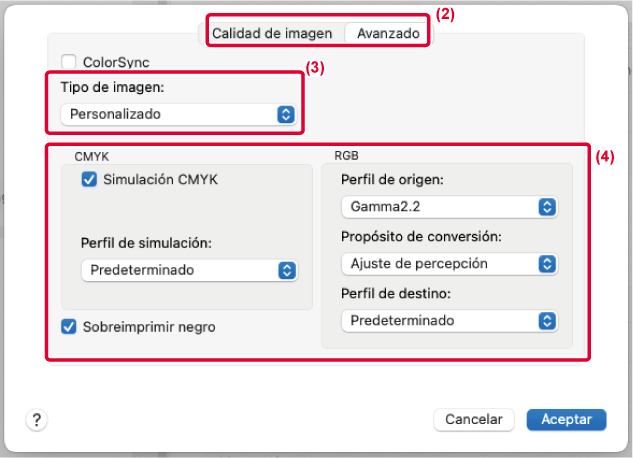Switch to the Calidad de imagen tab
The image size is (633, 458).
tap(272, 33)
